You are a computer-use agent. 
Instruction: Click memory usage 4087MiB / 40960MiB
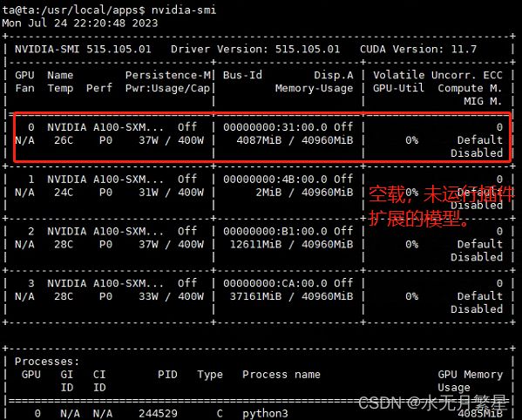(x=295, y=140)
